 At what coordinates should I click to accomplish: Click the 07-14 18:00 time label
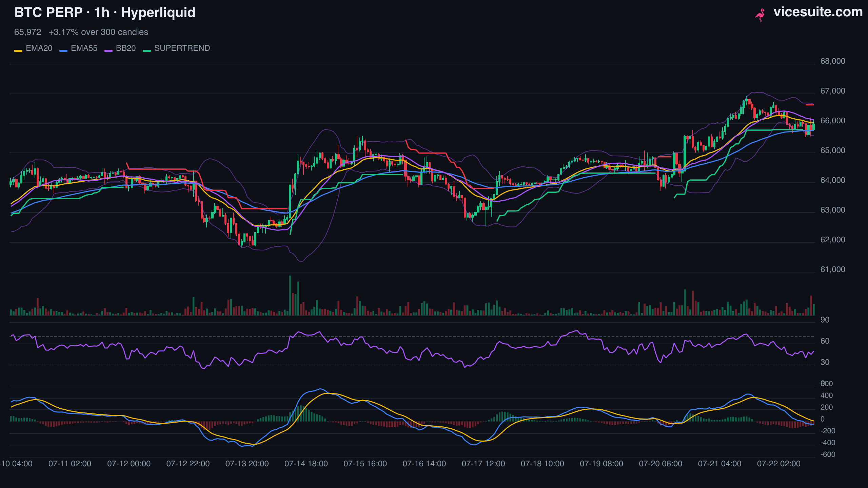point(306,464)
